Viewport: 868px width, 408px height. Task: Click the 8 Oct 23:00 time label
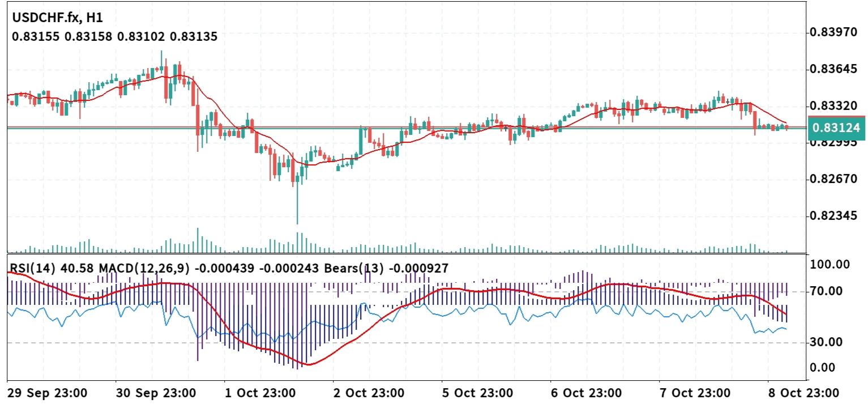click(x=803, y=393)
